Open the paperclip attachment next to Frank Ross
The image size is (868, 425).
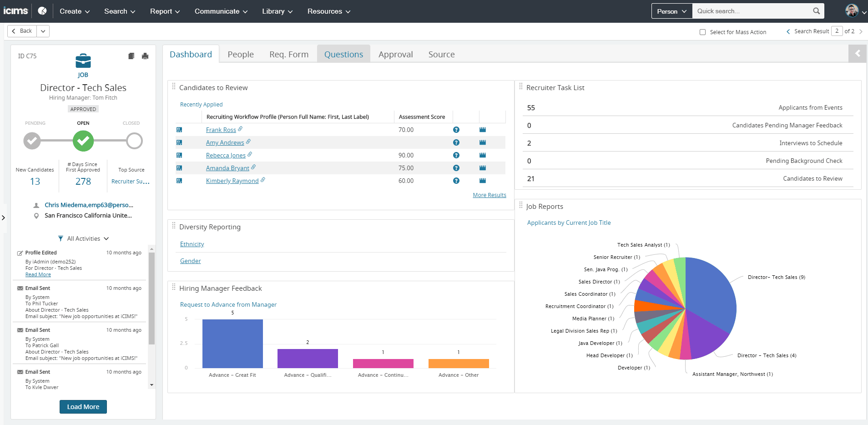tap(239, 129)
